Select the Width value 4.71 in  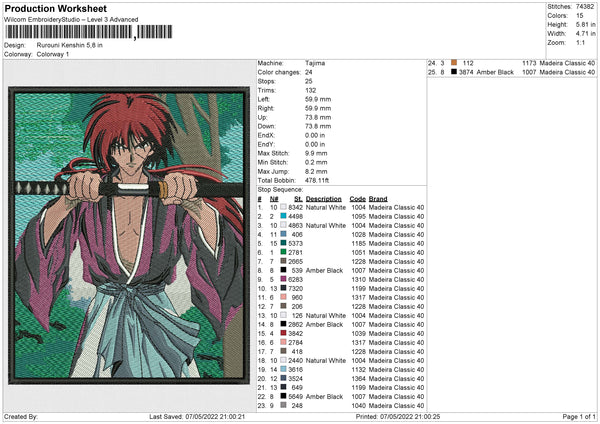point(585,34)
